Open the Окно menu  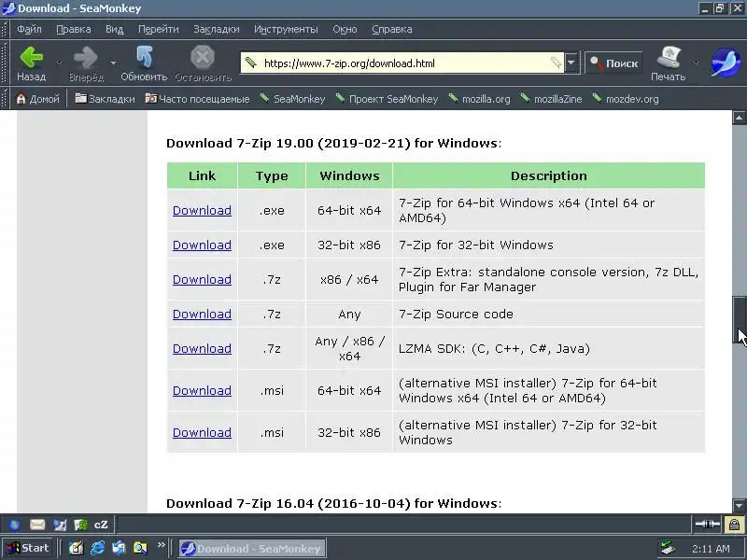click(345, 29)
